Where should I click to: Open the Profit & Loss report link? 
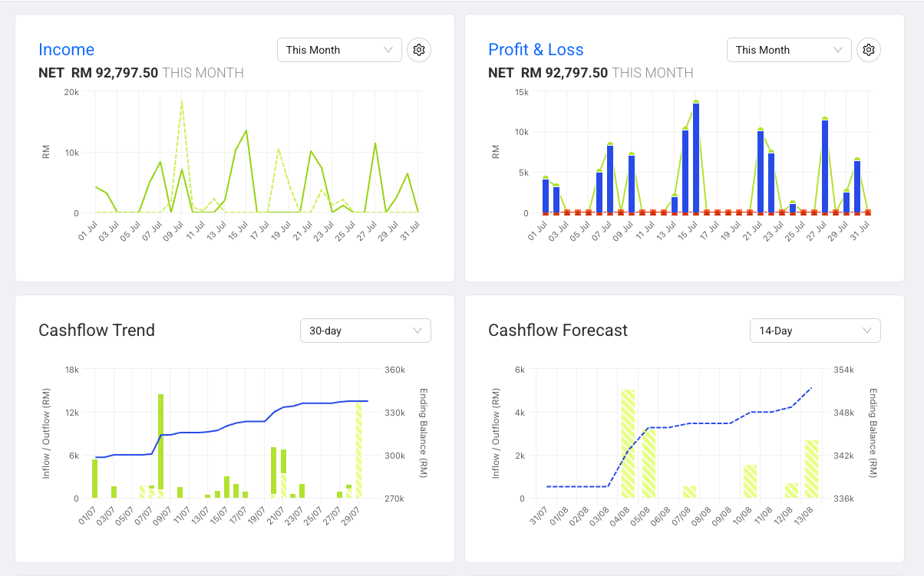tap(536, 50)
